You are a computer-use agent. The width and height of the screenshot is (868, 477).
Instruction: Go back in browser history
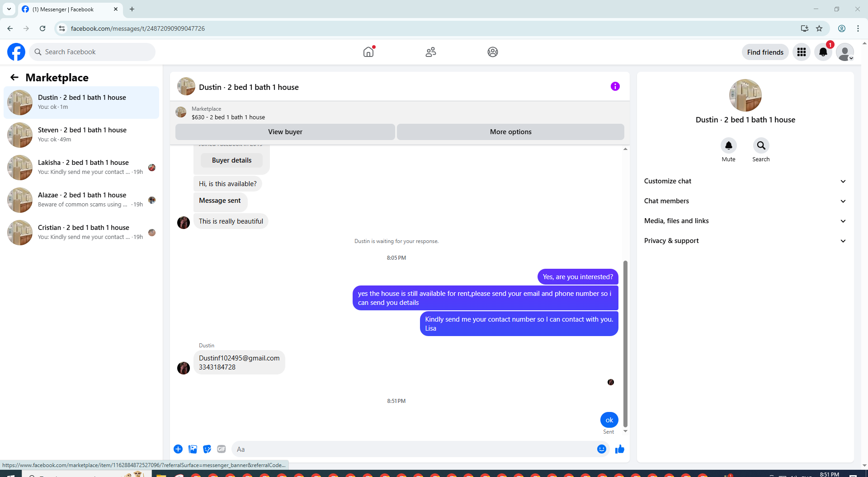pyautogui.click(x=10, y=28)
